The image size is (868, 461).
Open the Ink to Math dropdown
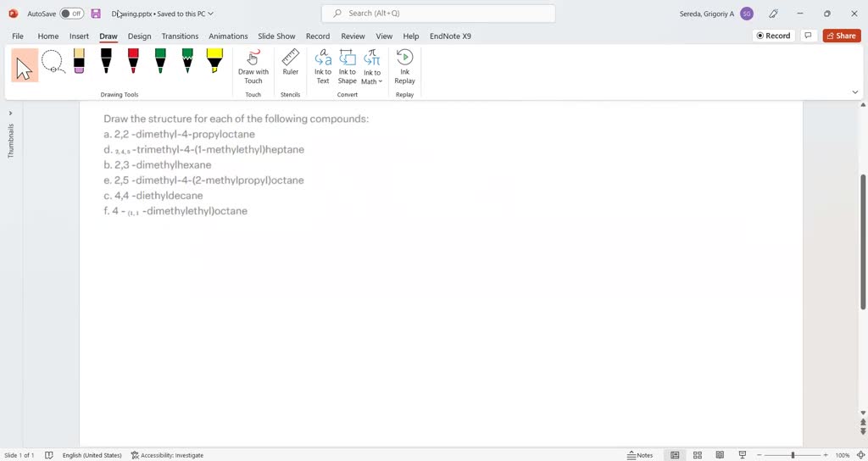[371, 67]
